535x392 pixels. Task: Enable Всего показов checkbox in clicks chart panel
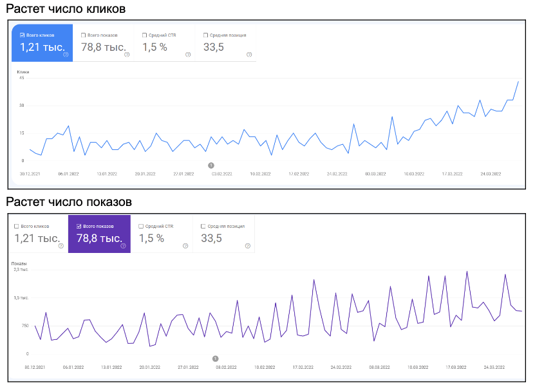coord(84,35)
